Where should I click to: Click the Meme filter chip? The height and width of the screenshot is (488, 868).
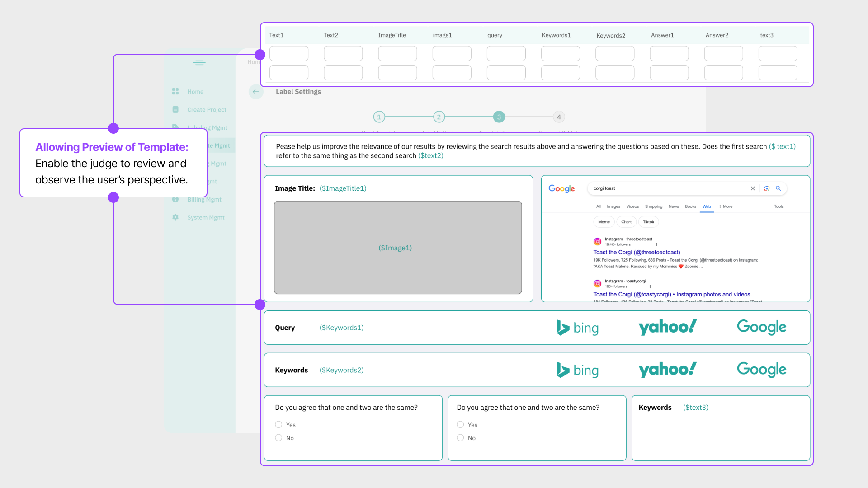(604, 222)
